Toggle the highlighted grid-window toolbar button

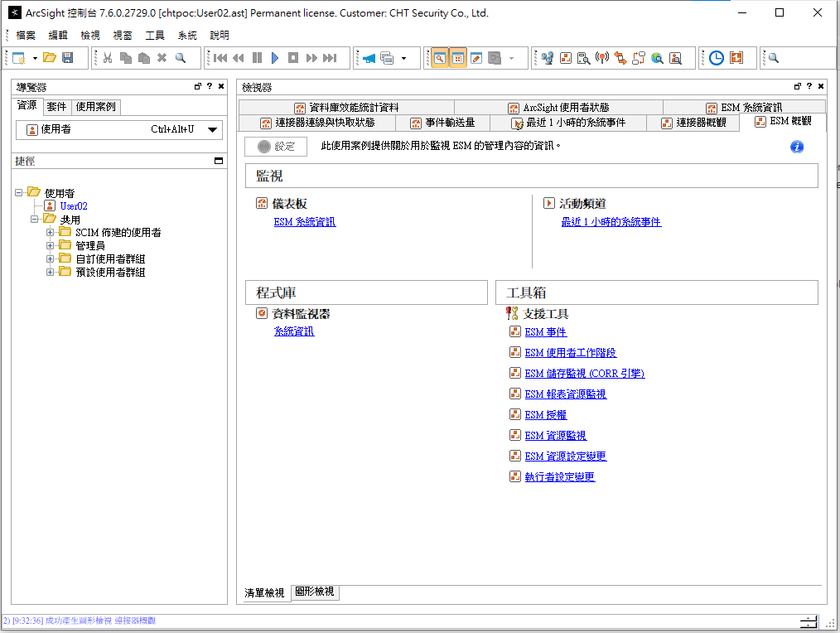point(458,58)
